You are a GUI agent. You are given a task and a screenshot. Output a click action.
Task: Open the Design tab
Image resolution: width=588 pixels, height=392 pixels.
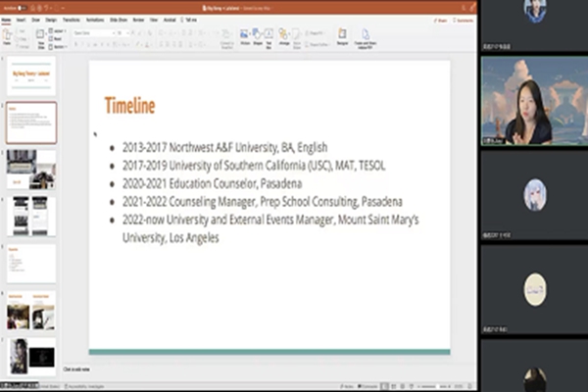(51, 20)
